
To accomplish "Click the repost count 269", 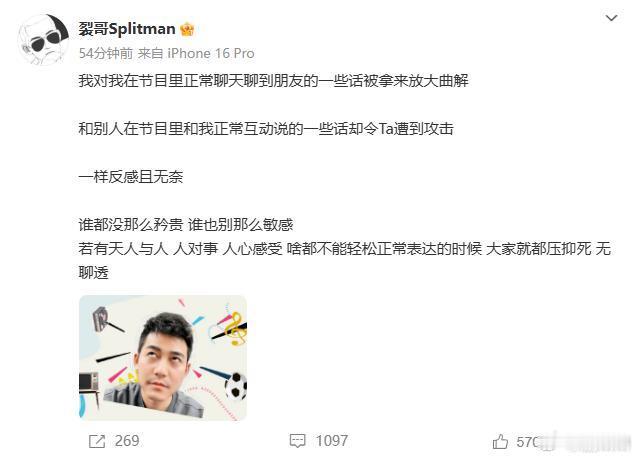I will pyautogui.click(x=127, y=441).
